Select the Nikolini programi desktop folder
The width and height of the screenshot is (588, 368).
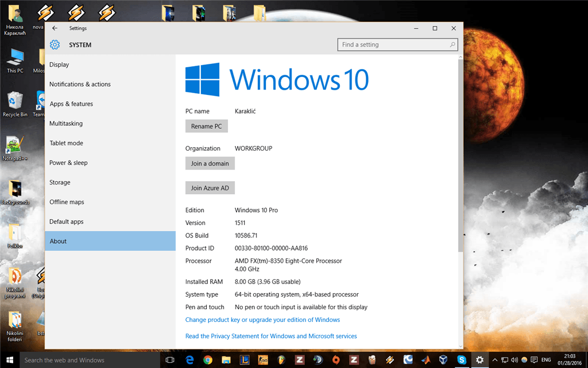(x=15, y=283)
